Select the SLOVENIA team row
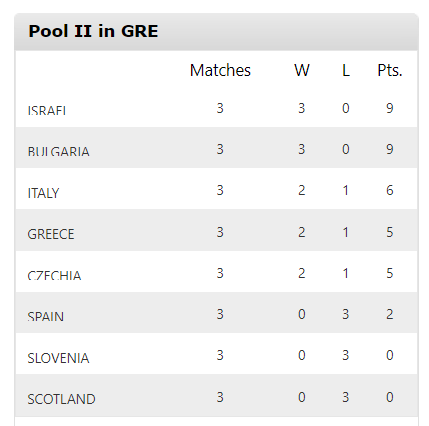Image resolution: width=429 pixels, height=426 pixels. point(217,353)
